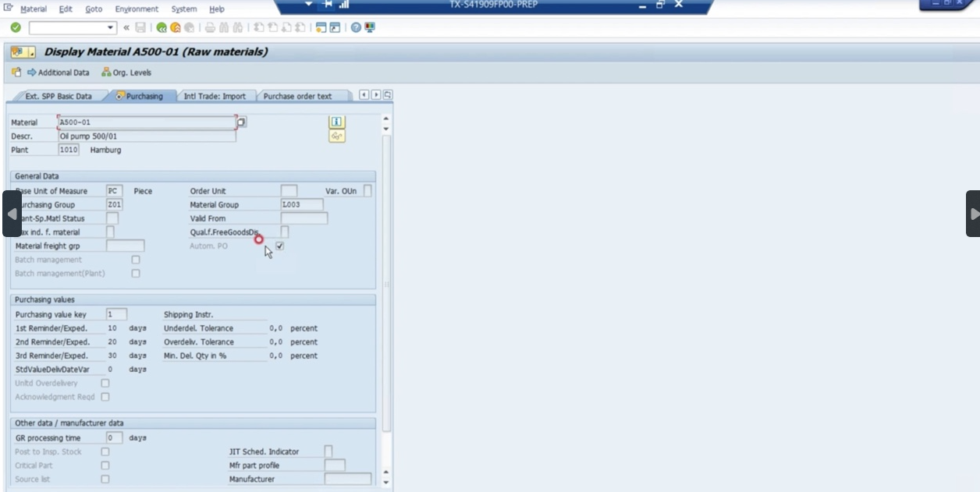
Task: Open the Environment menu
Action: [x=137, y=9]
